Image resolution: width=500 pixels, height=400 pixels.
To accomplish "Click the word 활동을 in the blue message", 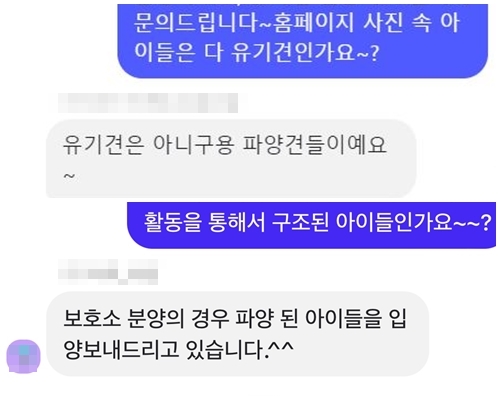I will [x=173, y=223].
